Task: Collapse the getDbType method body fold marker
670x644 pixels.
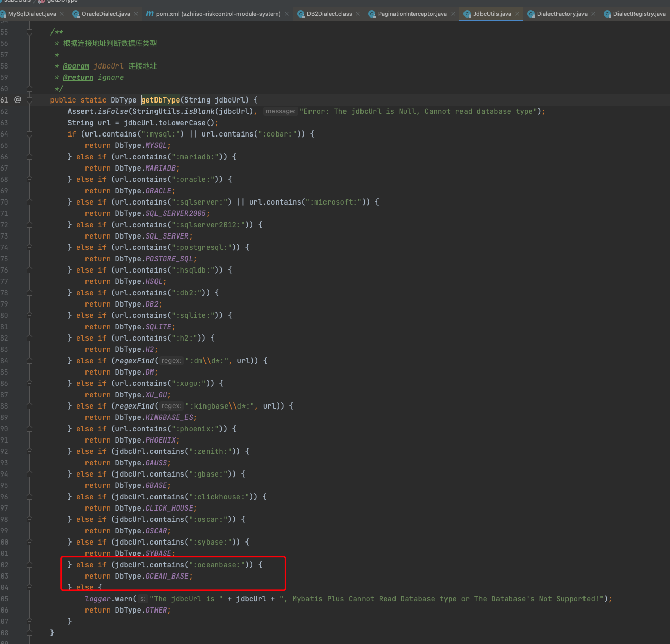Action: point(29,100)
